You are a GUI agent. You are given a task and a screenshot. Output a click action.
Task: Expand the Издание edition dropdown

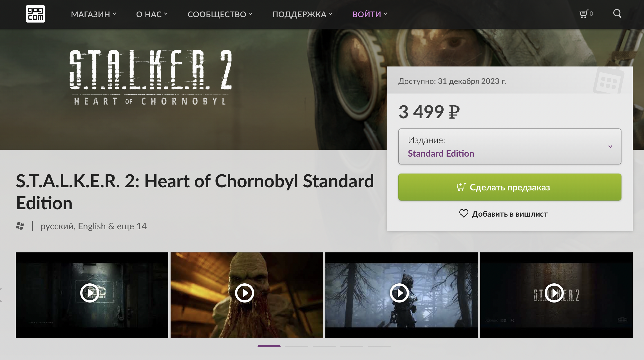509,146
